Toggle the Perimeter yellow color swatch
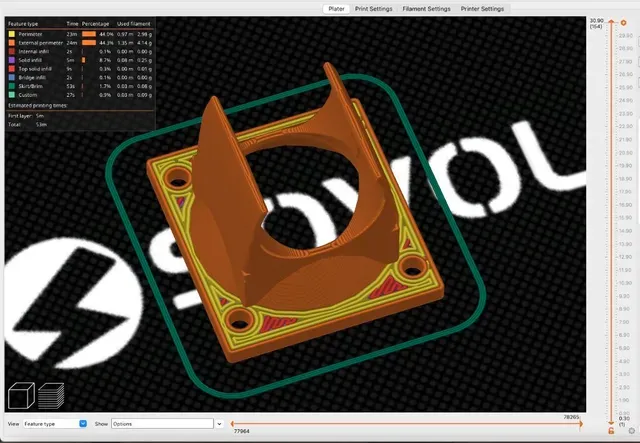 tap(12, 34)
